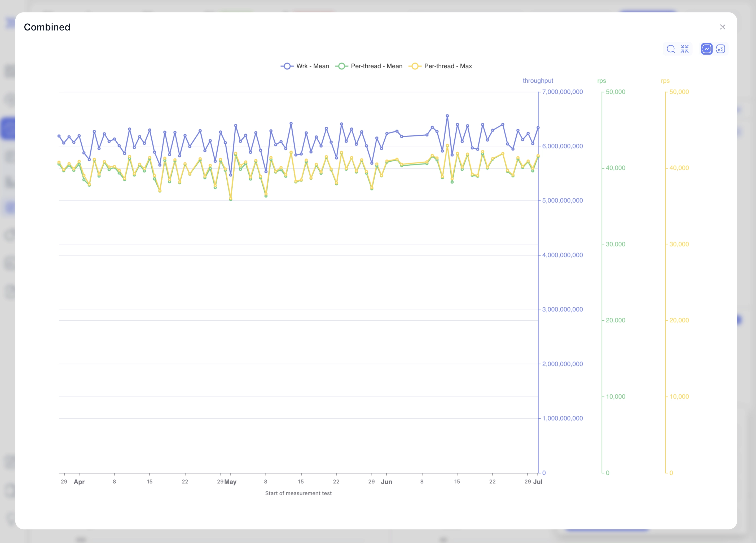Image resolution: width=756 pixels, height=543 pixels.
Task: Click the Combined dialog title
Action: click(x=47, y=27)
